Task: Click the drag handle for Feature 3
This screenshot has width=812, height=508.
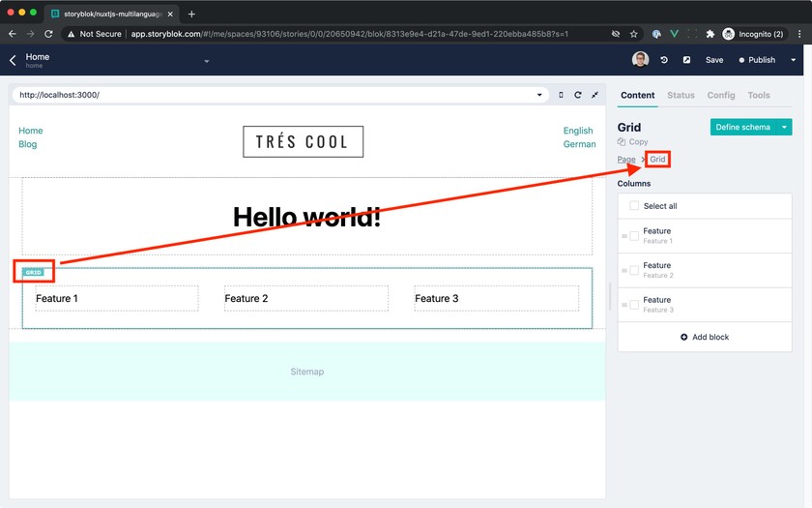Action: tap(624, 305)
